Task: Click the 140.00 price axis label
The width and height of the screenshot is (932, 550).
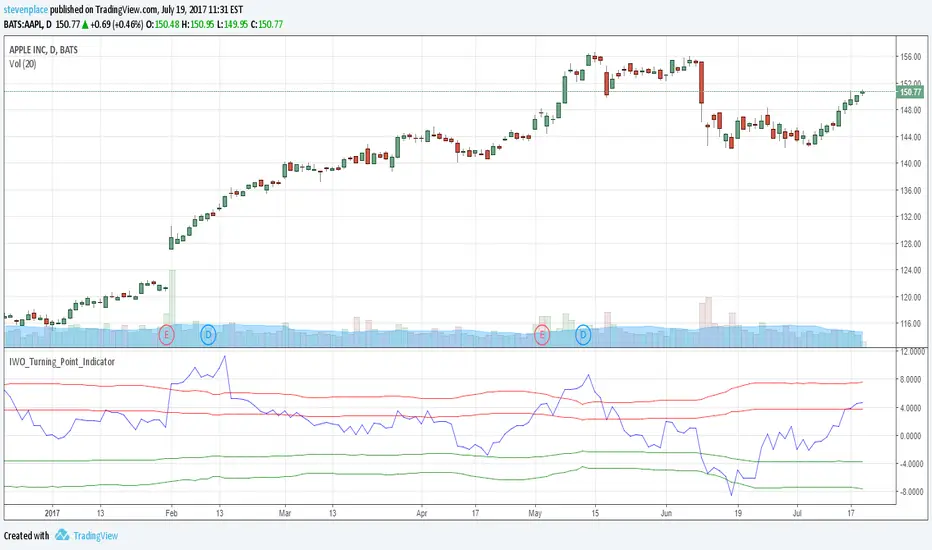Action: 911,164
